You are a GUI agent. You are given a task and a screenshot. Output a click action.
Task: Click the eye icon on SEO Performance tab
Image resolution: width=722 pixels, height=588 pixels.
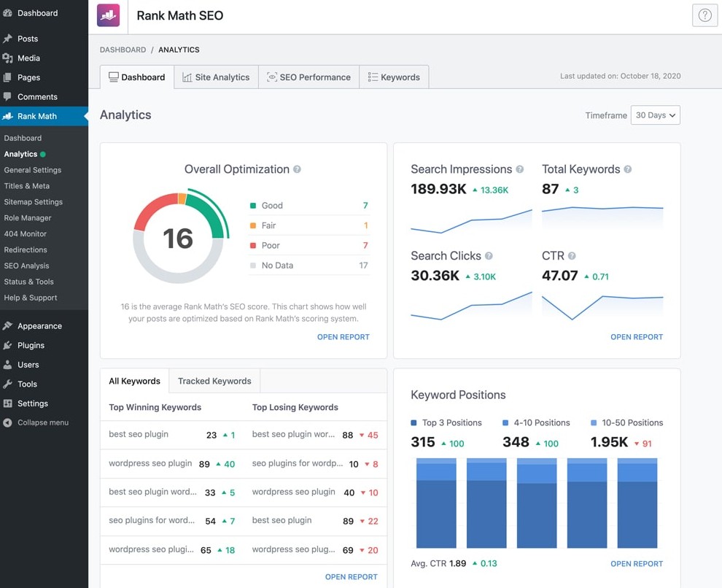[272, 77]
